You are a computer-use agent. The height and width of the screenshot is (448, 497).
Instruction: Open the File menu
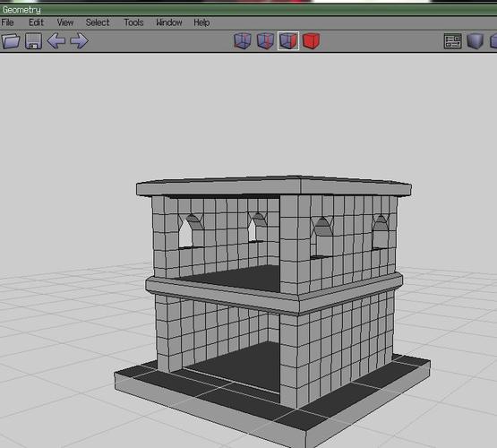click(x=7, y=22)
